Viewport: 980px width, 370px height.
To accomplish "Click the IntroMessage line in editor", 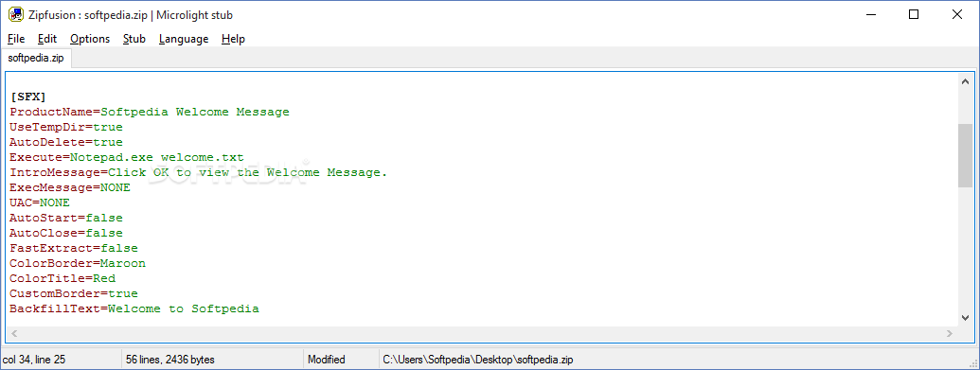I will [x=199, y=172].
